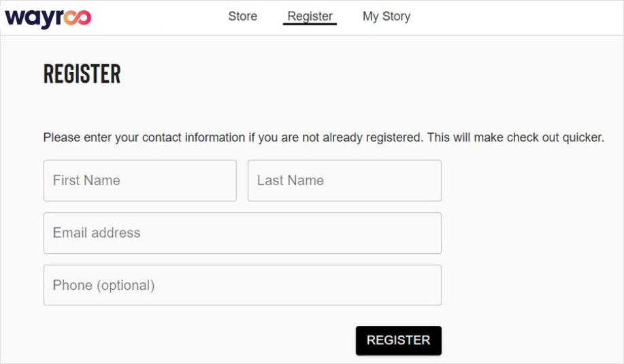Click the large REGISTER page heading
This screenshot has height=364, width=624.
(82, 74)
